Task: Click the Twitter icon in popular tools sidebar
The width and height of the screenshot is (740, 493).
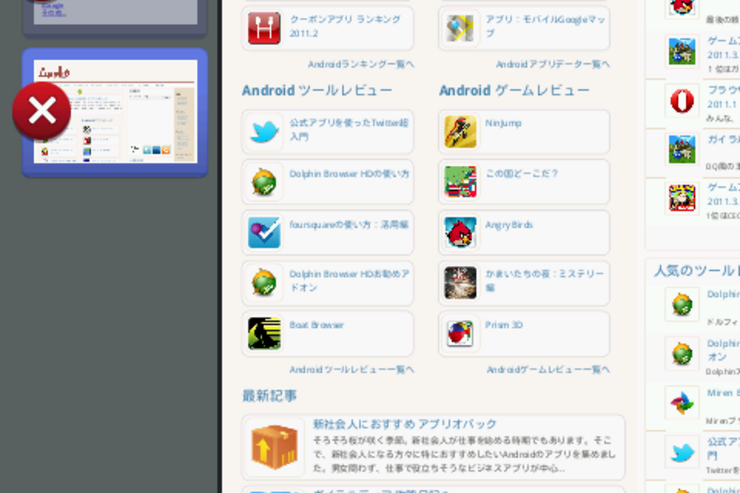Action: tap(682, 452)
